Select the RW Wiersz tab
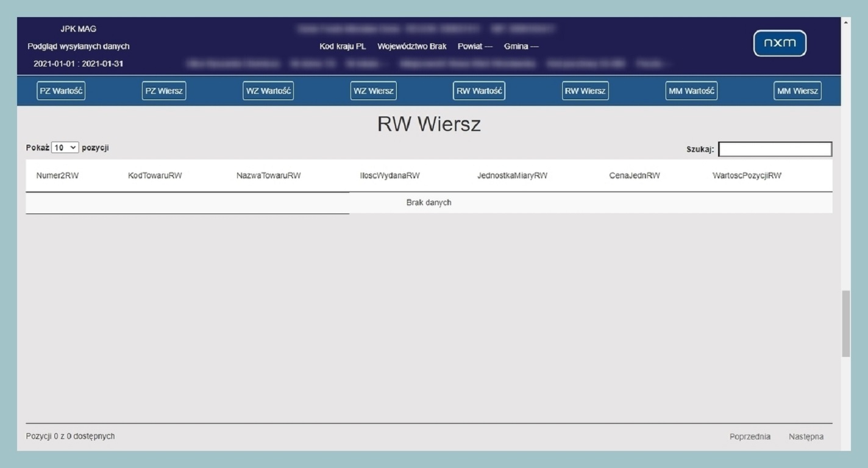 click(585, 90)
